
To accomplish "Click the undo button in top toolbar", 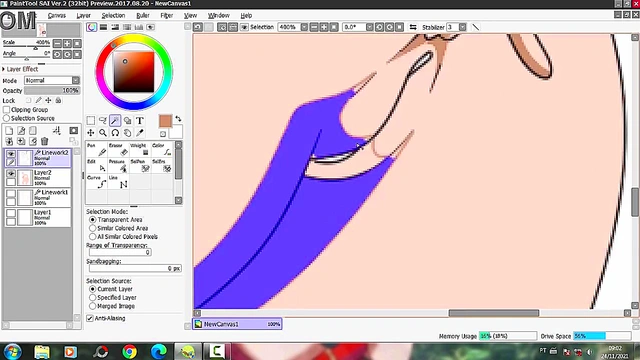I will pos(198,27).
